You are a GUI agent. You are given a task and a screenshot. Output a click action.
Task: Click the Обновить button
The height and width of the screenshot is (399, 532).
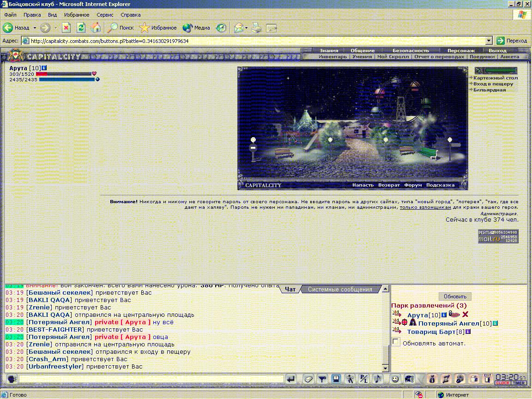pyautogui.click(x=455, y=296)
